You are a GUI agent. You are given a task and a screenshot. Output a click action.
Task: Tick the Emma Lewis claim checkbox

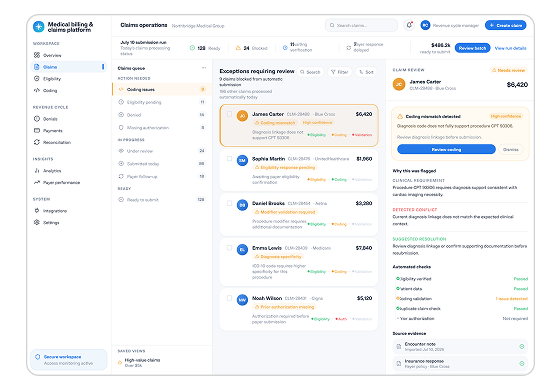(229, 248)
